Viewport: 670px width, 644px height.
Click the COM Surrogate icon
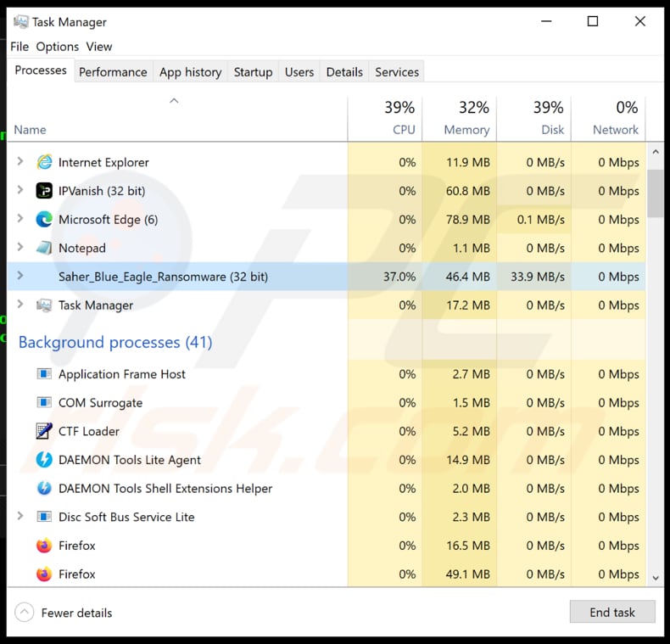pyautogui.click(x=44, y=402)
